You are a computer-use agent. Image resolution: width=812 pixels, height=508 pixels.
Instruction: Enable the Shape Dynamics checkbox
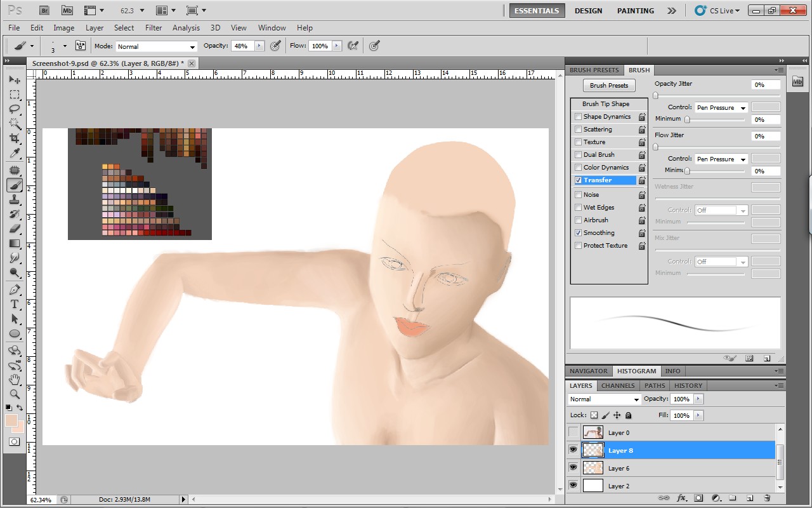tap(578, 117)
